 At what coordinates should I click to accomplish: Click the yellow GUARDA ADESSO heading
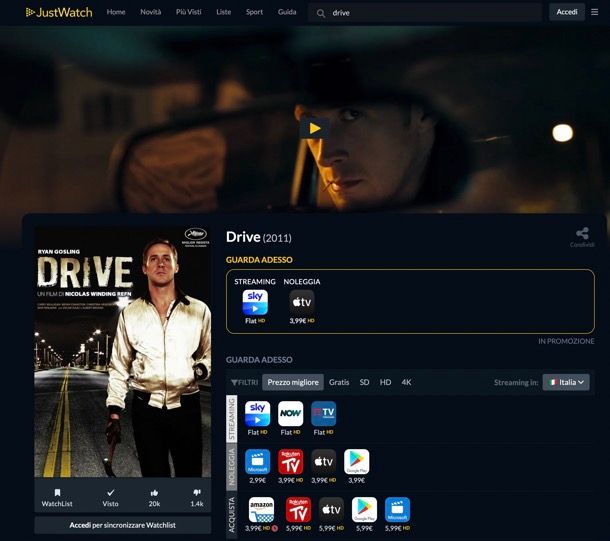[x=259, y=260]
